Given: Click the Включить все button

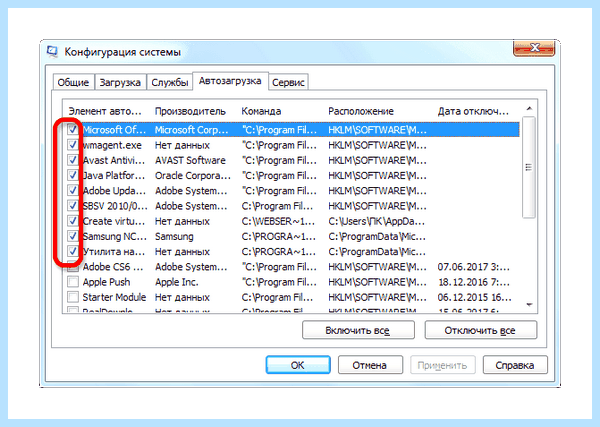Looking at the screenshot, I should point(358,330).
